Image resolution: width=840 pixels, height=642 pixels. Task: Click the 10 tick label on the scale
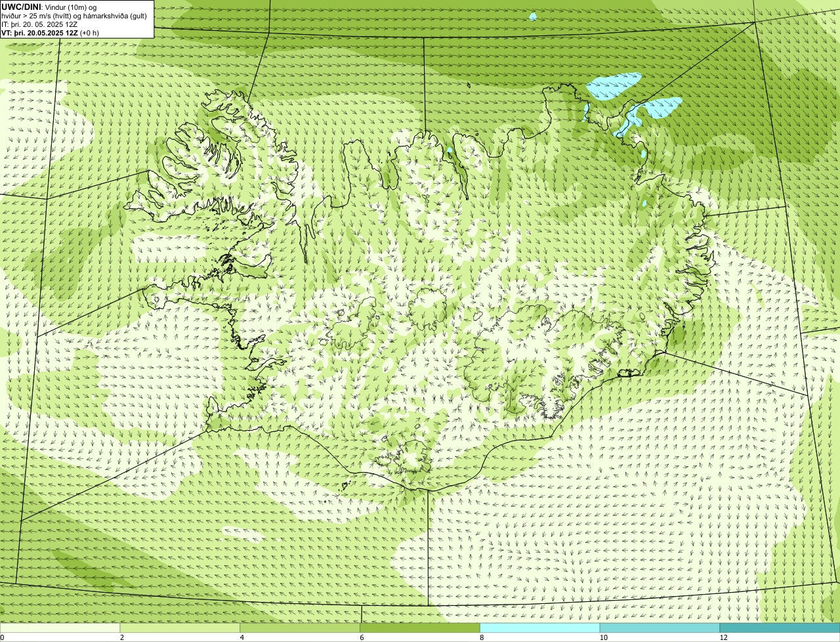[602, 637]
